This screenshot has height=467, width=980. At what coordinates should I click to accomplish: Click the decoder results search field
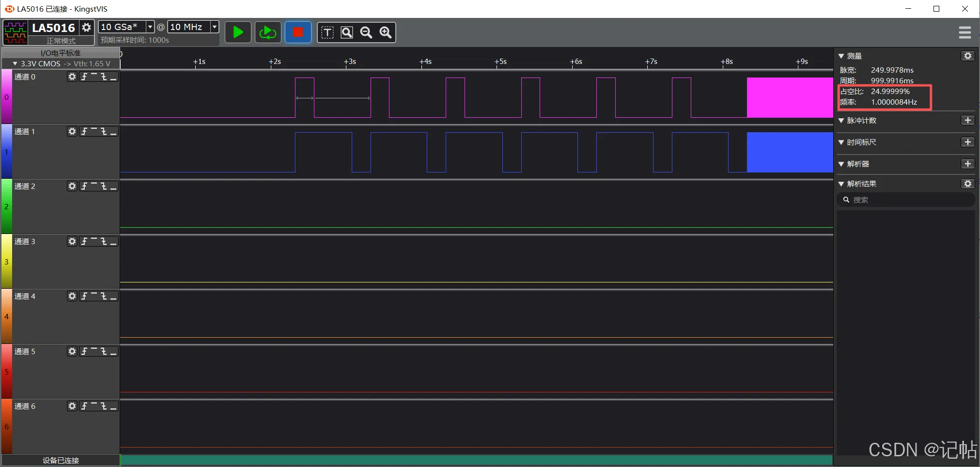[x=905, y=200]
